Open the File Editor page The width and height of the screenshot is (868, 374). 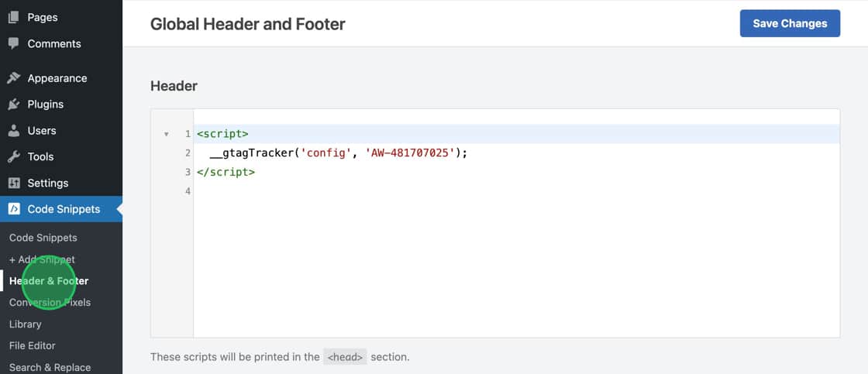(x=32, y=346)
